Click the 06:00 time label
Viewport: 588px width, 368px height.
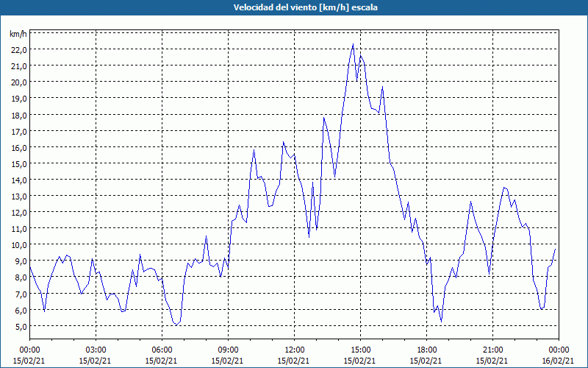[162, 350]
